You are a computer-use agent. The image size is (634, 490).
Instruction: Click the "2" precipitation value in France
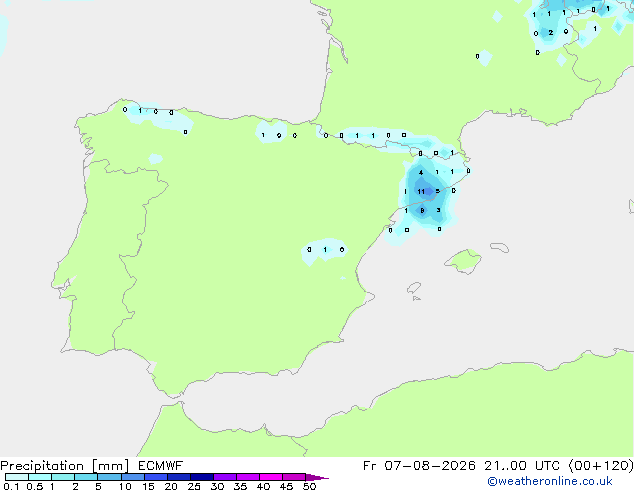pyautogui.click(x=551, y=32)
